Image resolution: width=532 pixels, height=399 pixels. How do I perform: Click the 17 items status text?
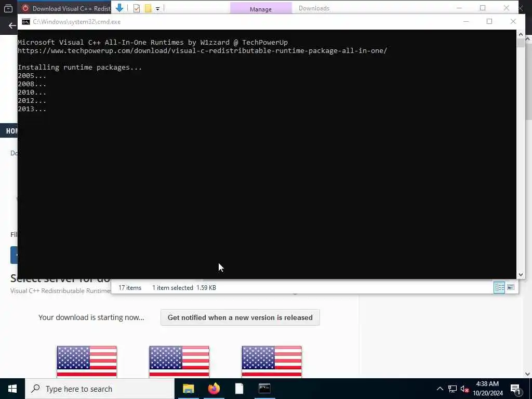pos(129,288)
